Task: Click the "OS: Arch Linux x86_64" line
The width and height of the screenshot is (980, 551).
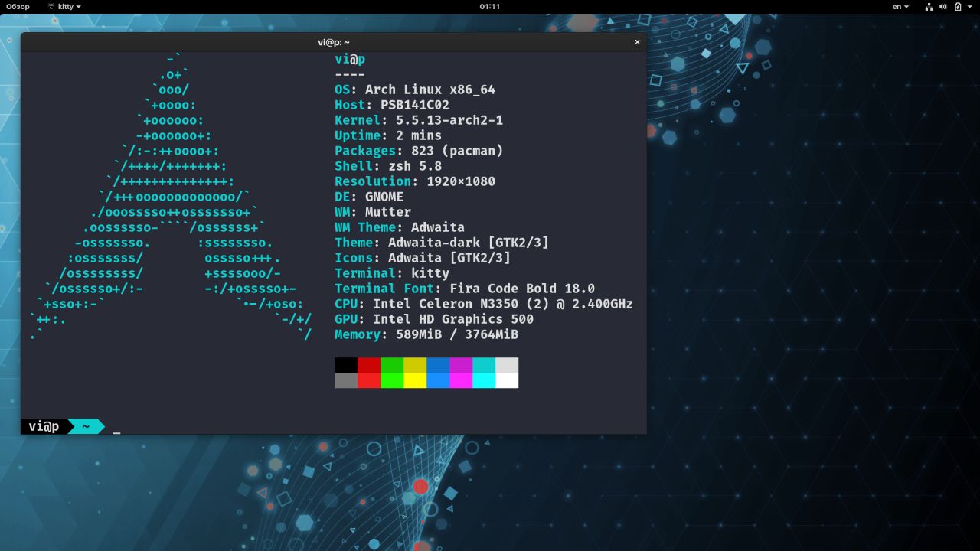Action: coord(415,90)
